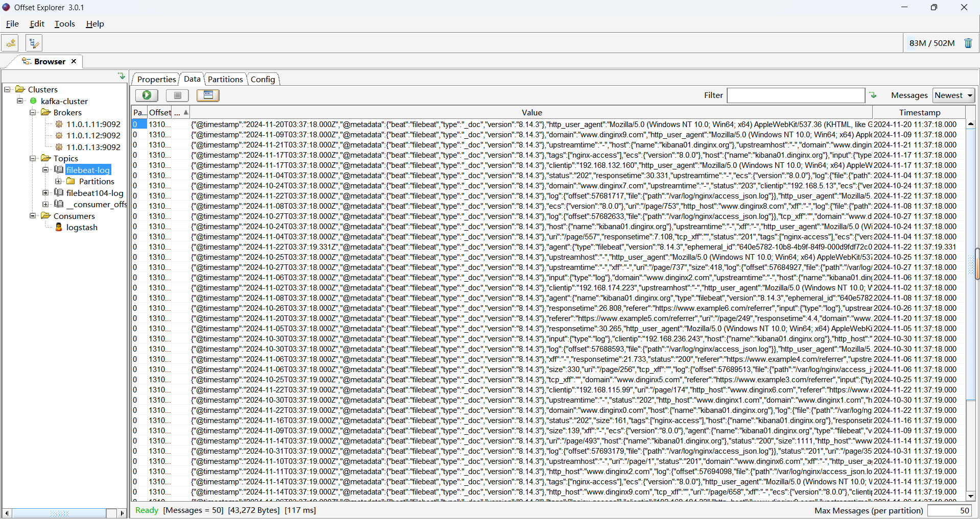Collapse the Clusters tree node
The image size is (980, 519).
pyautogui.click(x=7, y=89)
